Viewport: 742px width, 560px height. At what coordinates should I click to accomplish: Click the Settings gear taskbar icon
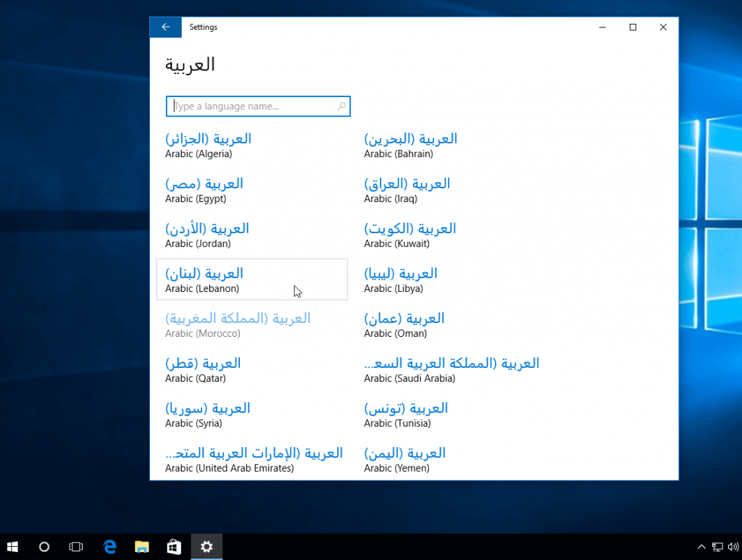point(207,547)
